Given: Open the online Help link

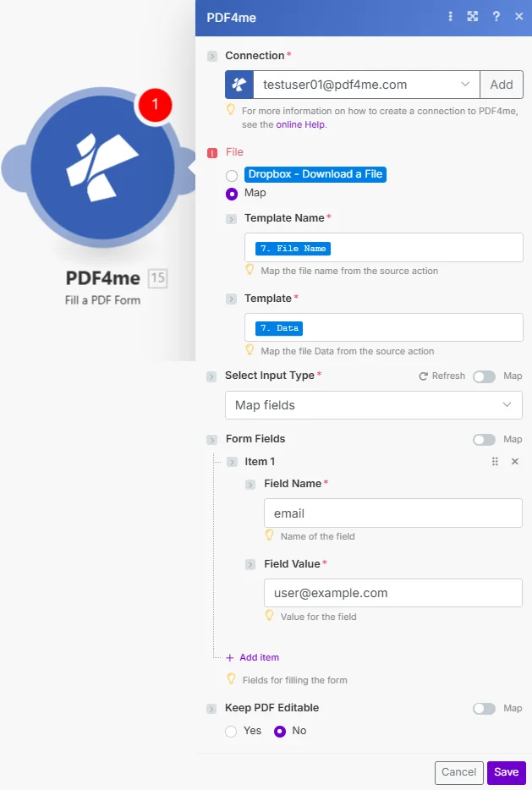Looking at the screenshot, I should [301, 124].
